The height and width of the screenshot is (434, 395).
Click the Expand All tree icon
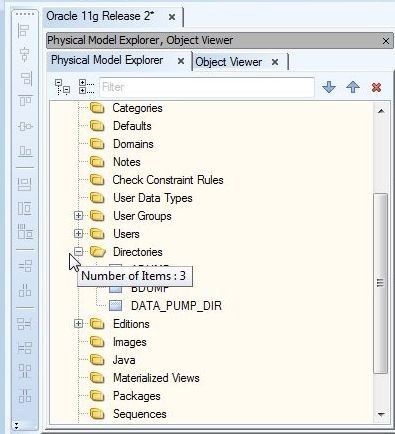86,87
